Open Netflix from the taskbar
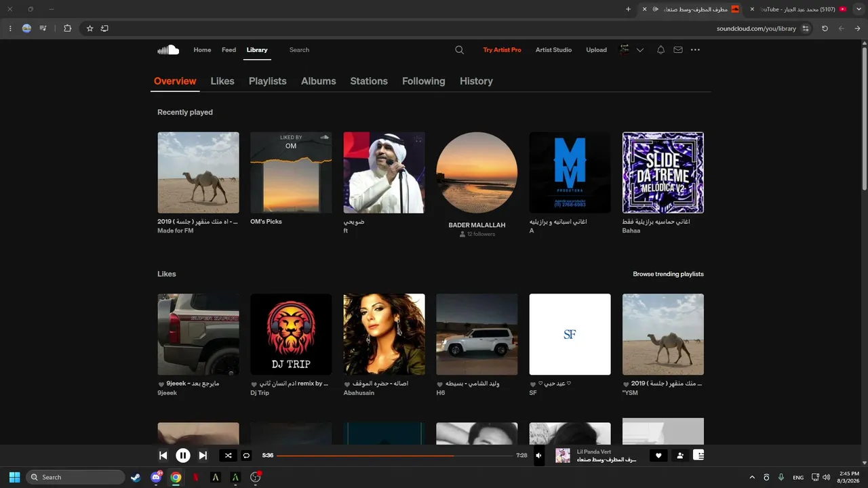 click(x=196, y=477)
